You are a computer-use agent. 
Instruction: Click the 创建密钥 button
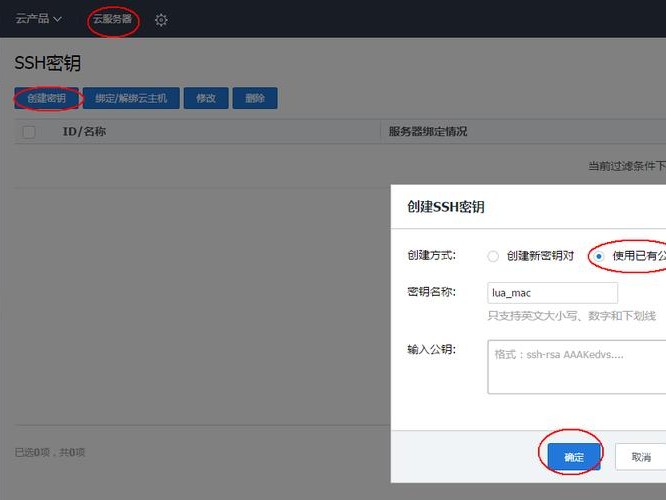(x=46, y=98)
